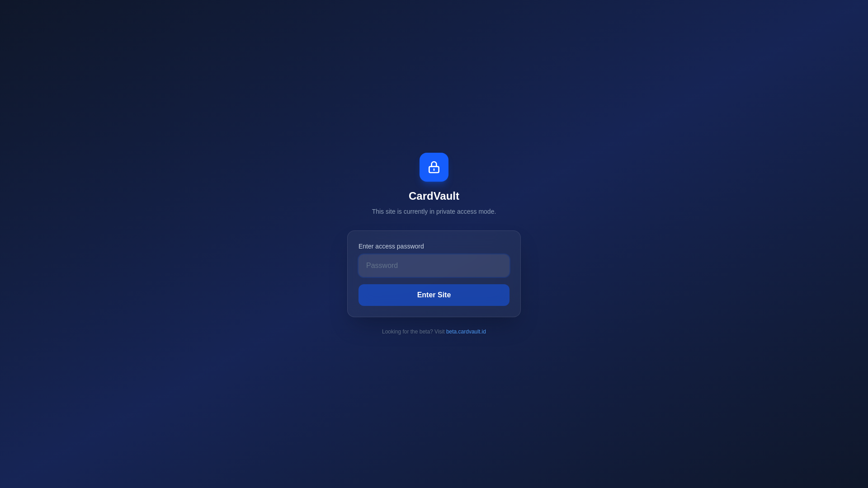Select the CardVault heading text
868x488 pixels.
[434, 196]
